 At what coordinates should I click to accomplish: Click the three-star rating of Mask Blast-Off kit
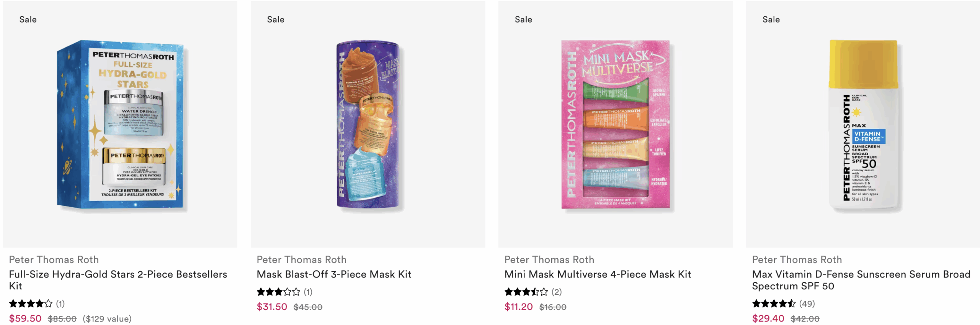coord(278,292)
